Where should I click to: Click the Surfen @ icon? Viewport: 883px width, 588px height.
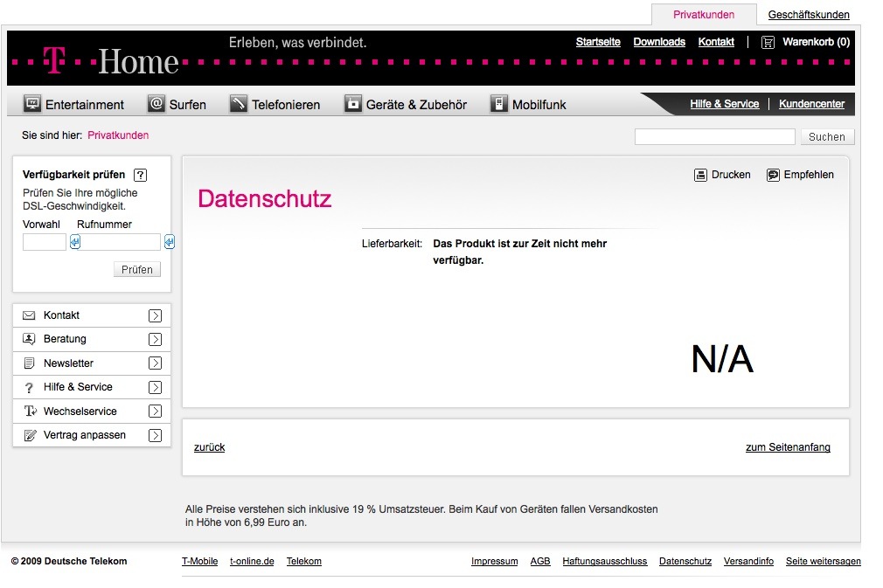click(156, 104)
